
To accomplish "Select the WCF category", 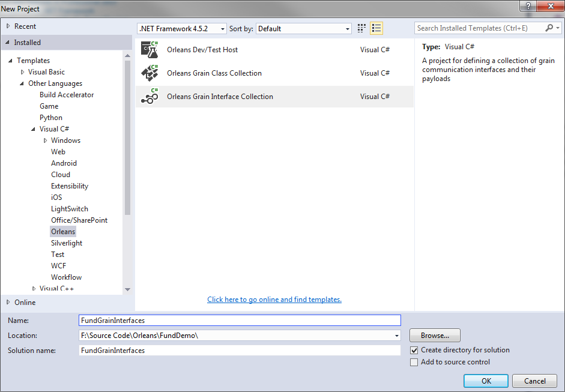I will pos(58,266).
